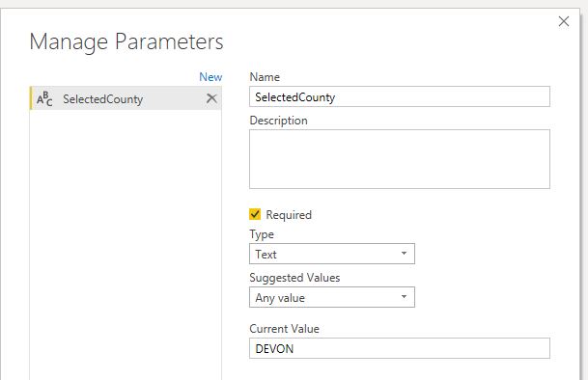The image size is (588, 380).
Task: Click the Type label above the dropdown
Action: [262, 234]
